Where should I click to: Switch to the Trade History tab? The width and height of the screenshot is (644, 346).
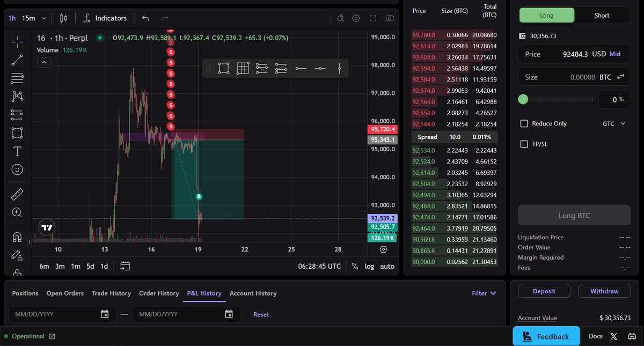111,293
